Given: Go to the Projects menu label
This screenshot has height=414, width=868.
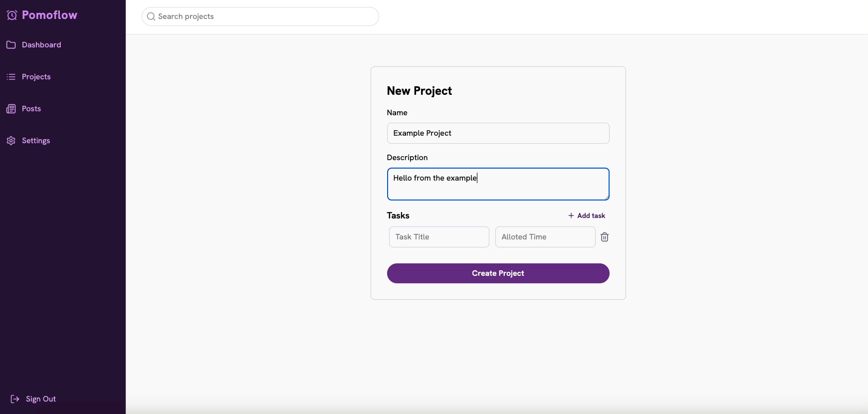Looking at the screenshot, I should tap(36, 77).
